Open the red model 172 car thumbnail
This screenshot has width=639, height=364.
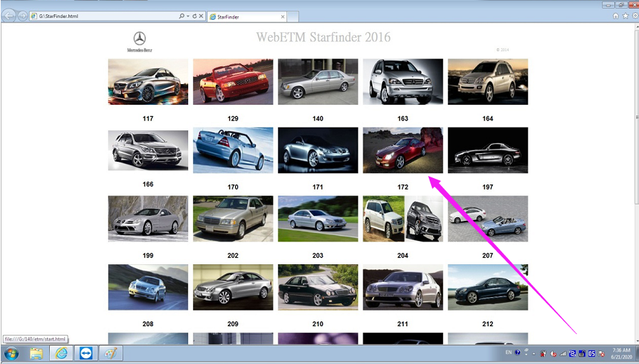(402, 150)
